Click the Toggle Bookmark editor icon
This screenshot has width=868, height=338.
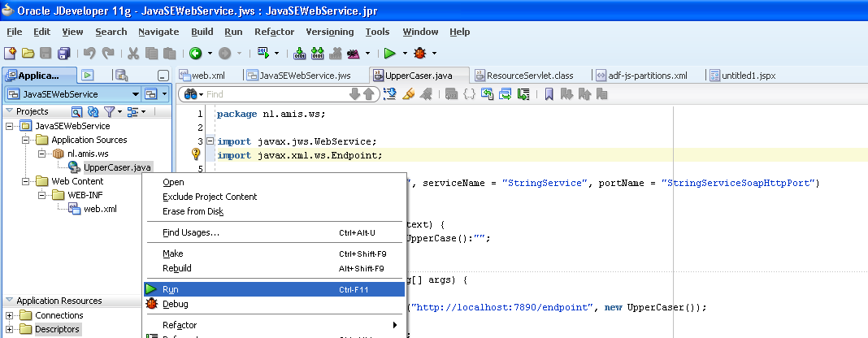pos(549,94)
